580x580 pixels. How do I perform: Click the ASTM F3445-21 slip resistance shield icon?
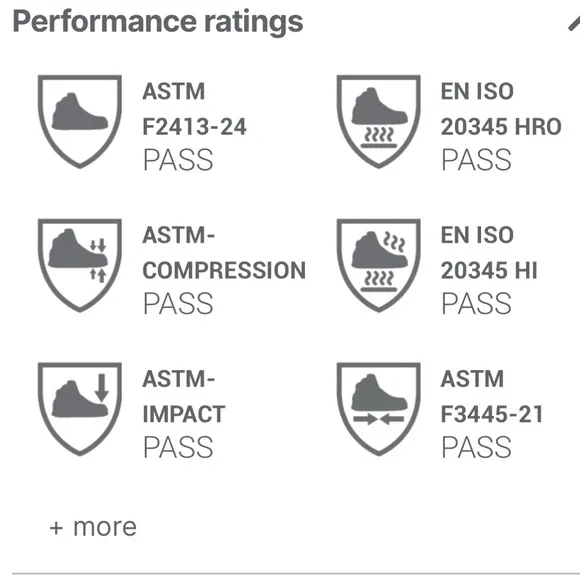point(378,409)
